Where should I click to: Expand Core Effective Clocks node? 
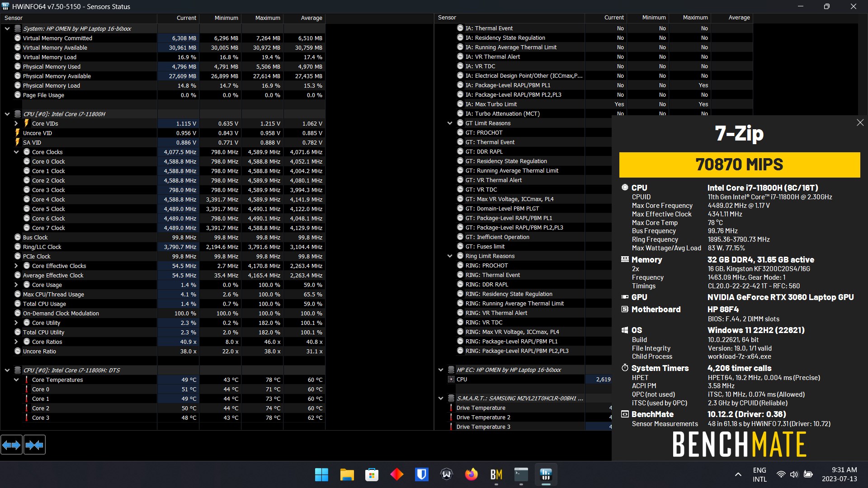16,266
